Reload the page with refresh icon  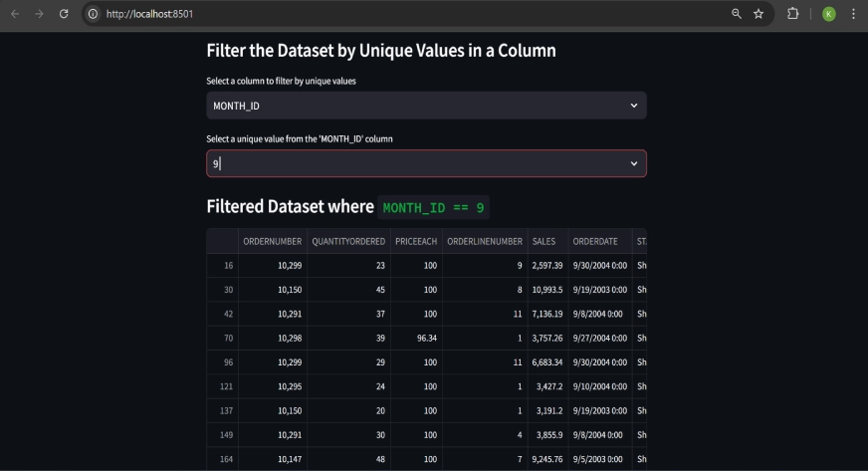pyautogui.click(x=64, y=14)
